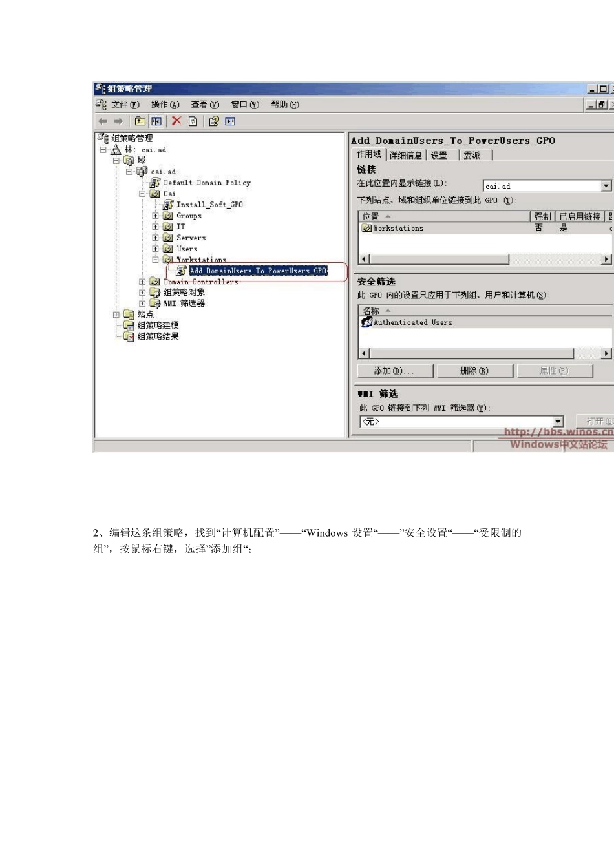The width and height of the screenshot is (614, 868).
Task: Select the 域 domains folder icon
Action: click(x=129, y=160)
